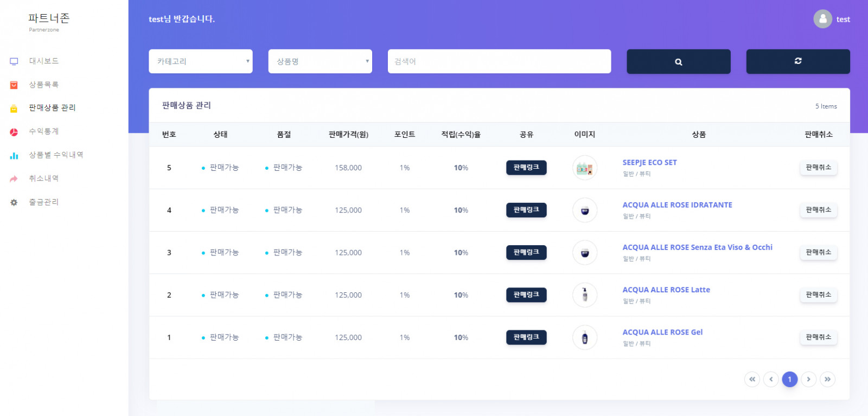Click the SEEPJE ECO SET product thumbnail
The height and width of the screenshot is (416, 868).
click(x=585, y=168)
